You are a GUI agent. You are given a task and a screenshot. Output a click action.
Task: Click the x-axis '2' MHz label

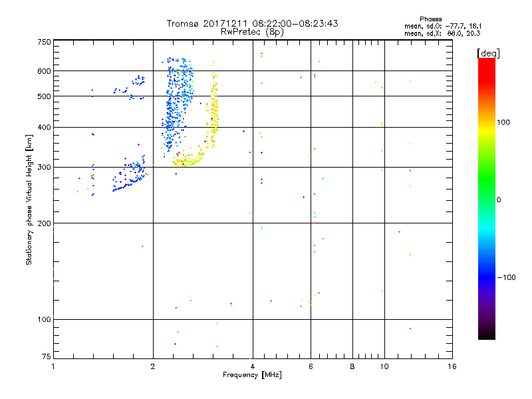153,366
